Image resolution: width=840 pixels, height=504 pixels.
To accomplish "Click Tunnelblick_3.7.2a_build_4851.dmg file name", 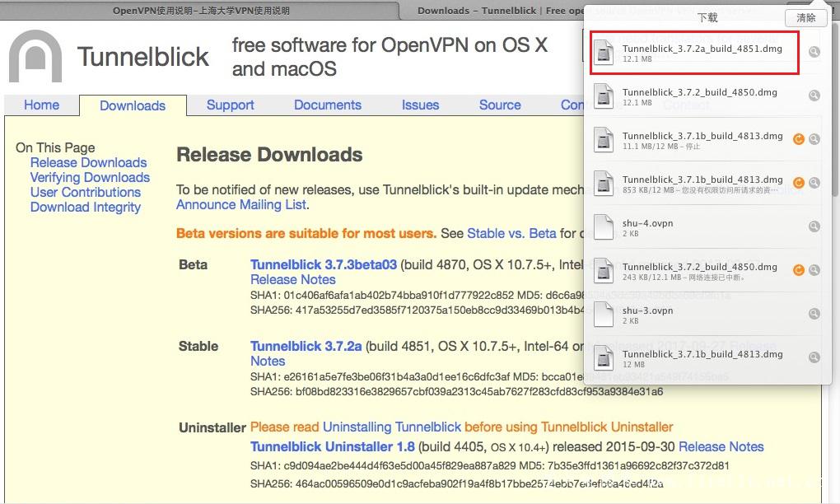I will (x=702, y=49).
